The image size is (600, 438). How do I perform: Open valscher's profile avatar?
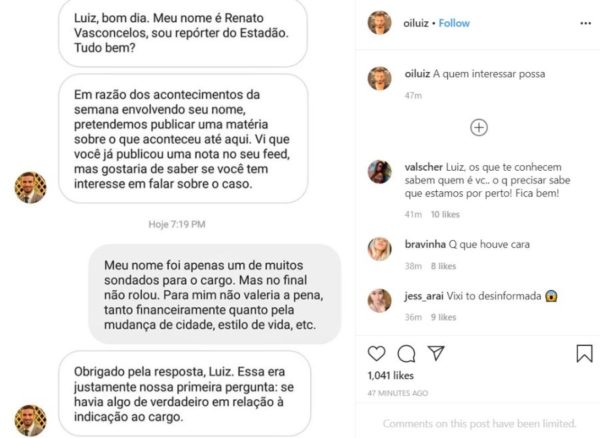tap(380, 172)
